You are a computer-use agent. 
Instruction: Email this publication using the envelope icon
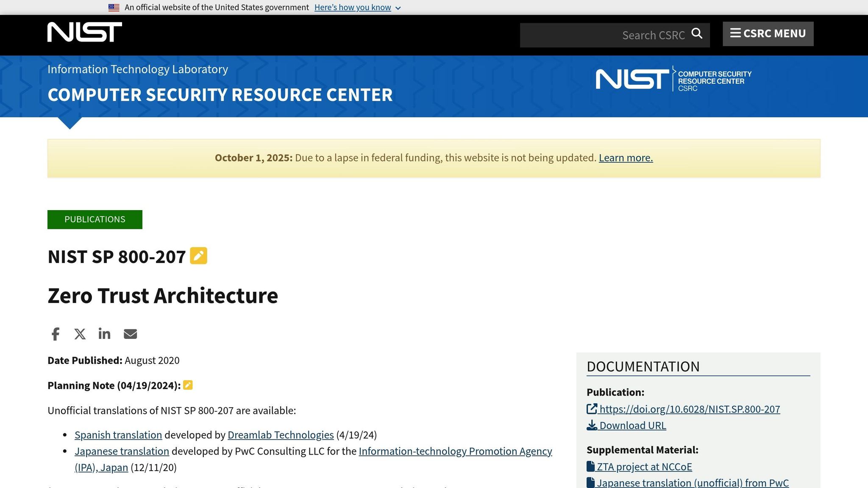tap(130, 334)
